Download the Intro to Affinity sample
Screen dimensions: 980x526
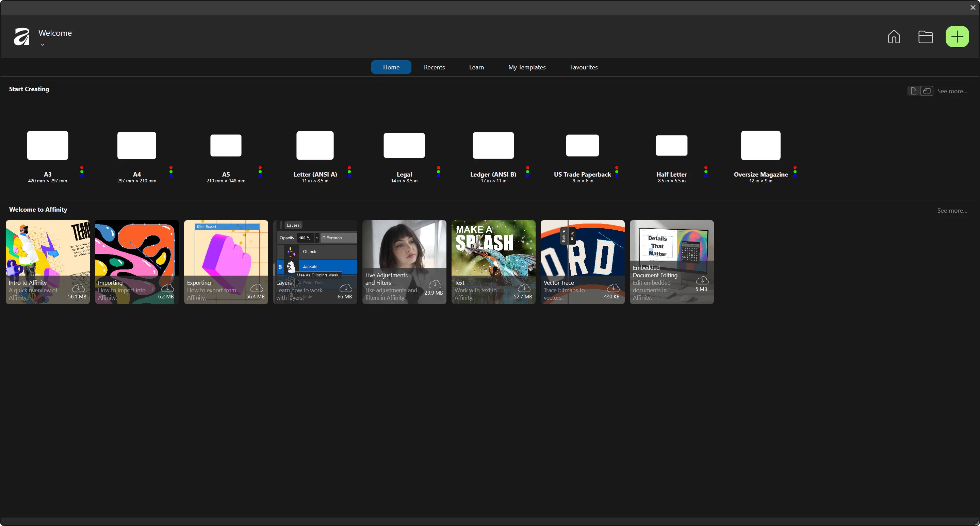point(78,288)
